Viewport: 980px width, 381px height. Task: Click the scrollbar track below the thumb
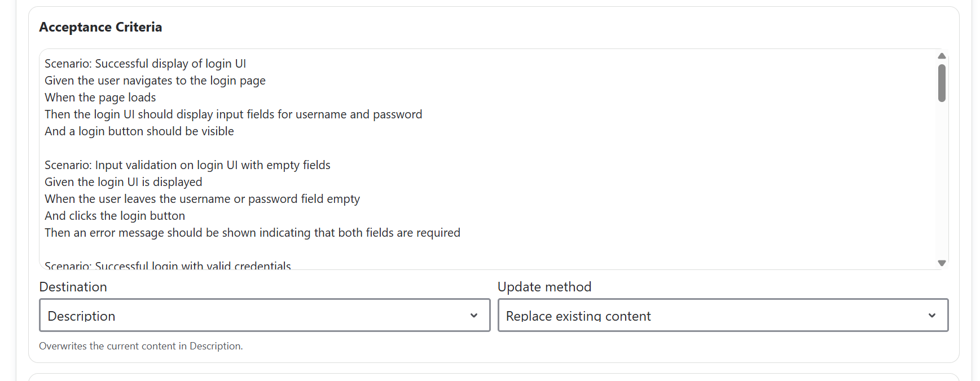[x=941, y=180]
